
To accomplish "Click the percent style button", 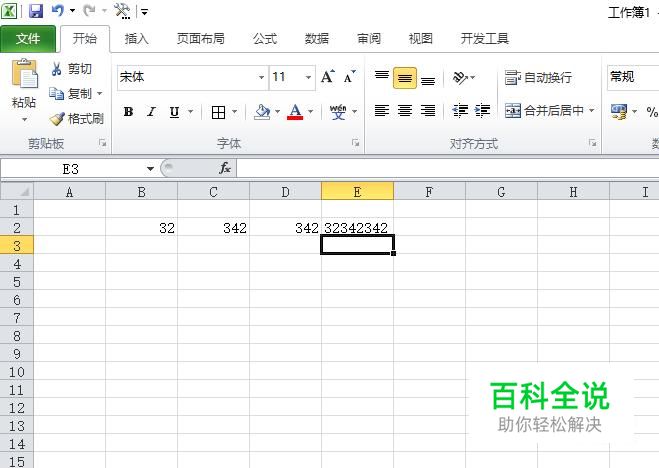I will click(652, 112).
